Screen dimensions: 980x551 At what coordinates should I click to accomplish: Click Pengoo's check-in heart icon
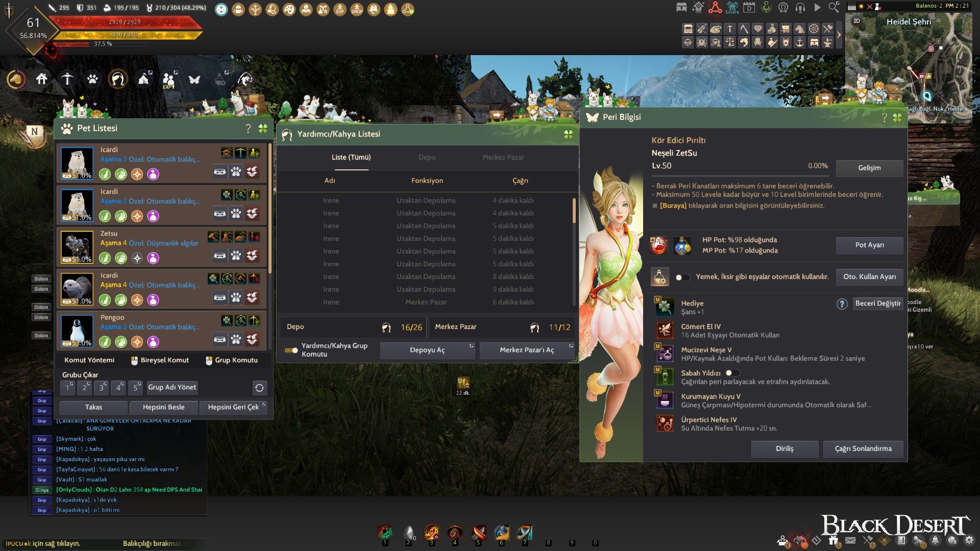(252, 339)
